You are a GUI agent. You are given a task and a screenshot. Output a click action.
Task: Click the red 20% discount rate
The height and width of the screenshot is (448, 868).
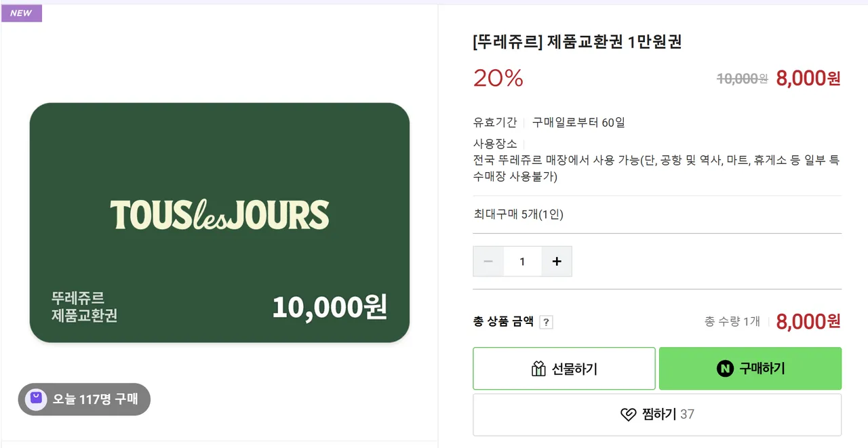pyautogui.click(x=498, y=79)
